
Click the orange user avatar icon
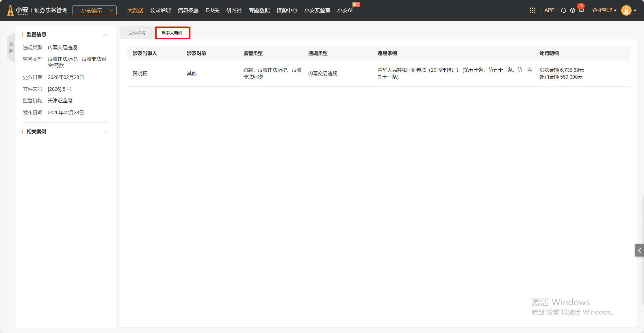point(626,10)
